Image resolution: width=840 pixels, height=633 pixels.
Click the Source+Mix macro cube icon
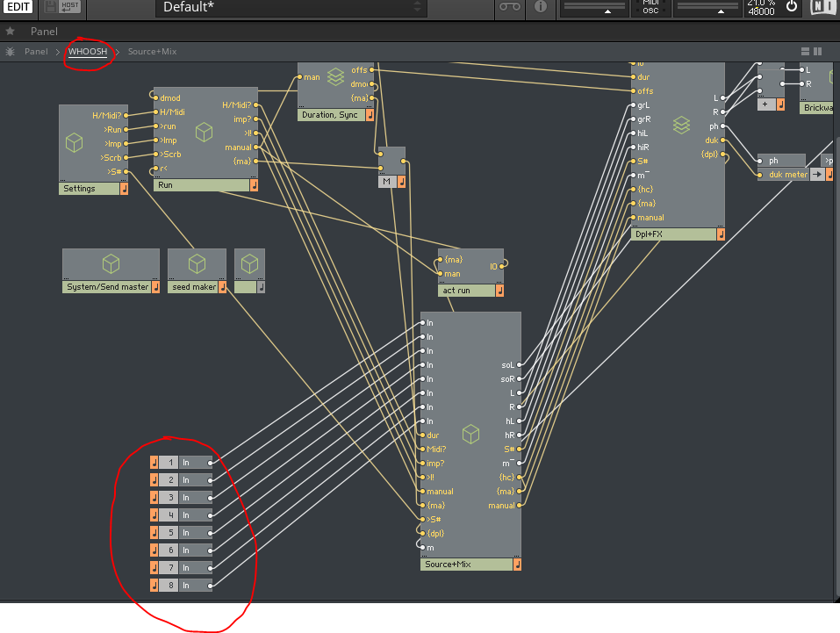(x=470, y=434)
